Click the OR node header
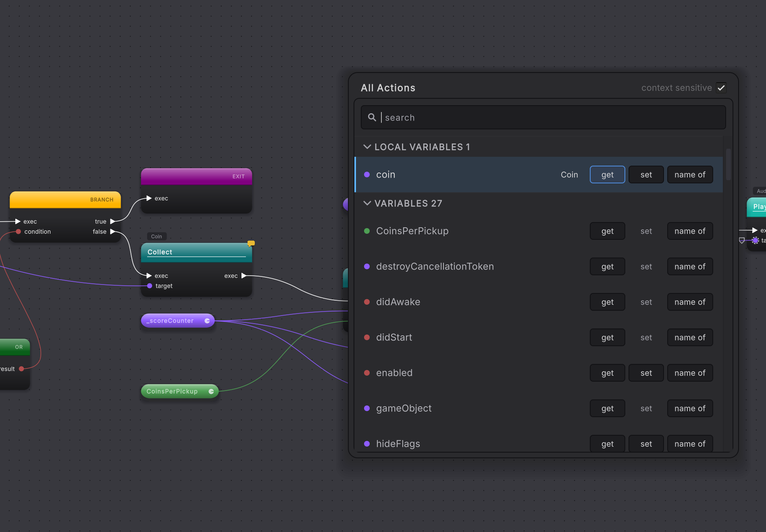Viewport: 766px width, 532px height. (15, 347)
